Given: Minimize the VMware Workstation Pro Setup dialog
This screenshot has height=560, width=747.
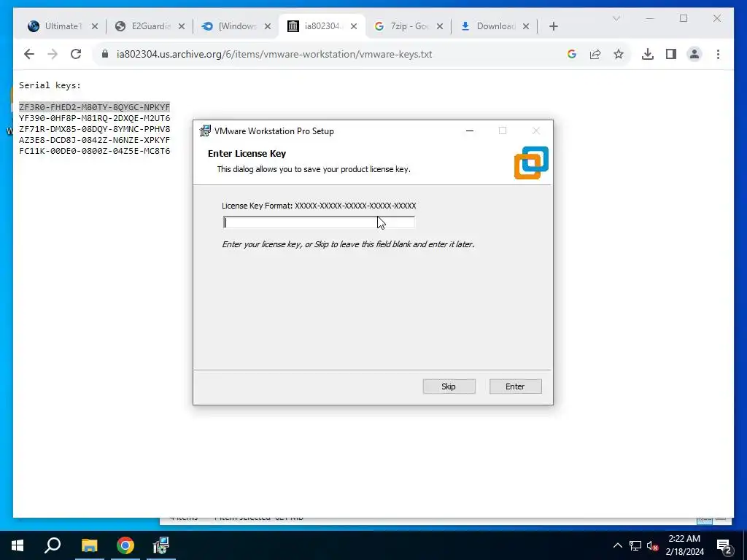Looking at the screenshot, I should 470,131.
